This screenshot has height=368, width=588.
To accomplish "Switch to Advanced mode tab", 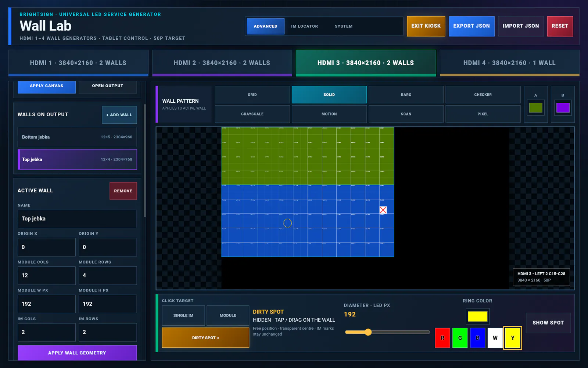I will (265, 26).
